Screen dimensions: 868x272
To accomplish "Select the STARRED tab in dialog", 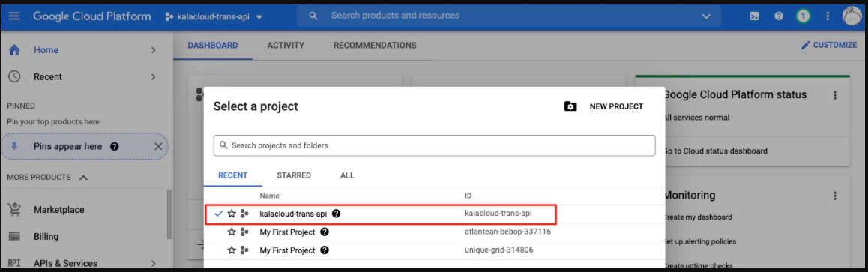I will tap(294, 175).
